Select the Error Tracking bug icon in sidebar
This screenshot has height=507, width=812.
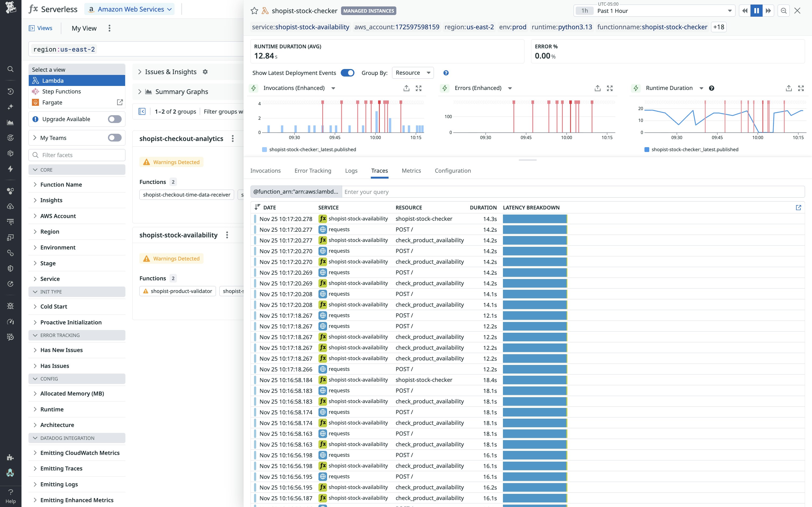tap(10, 306)
